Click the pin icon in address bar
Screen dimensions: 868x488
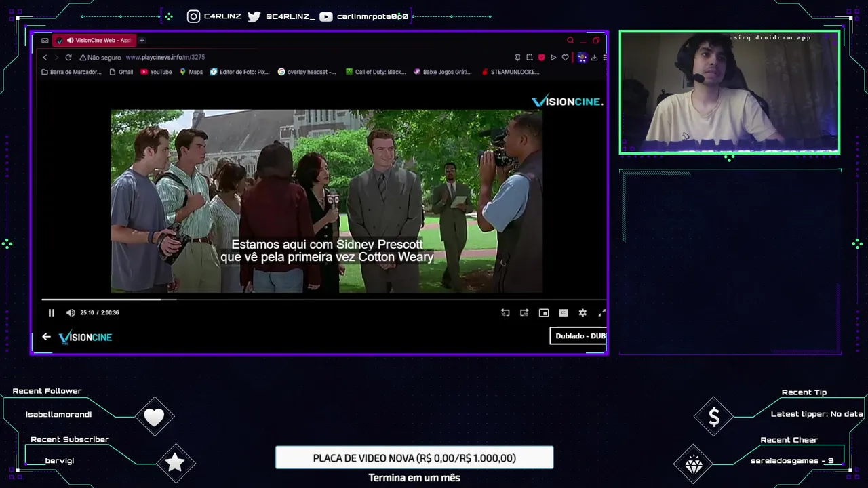click(x=517, y=58)
